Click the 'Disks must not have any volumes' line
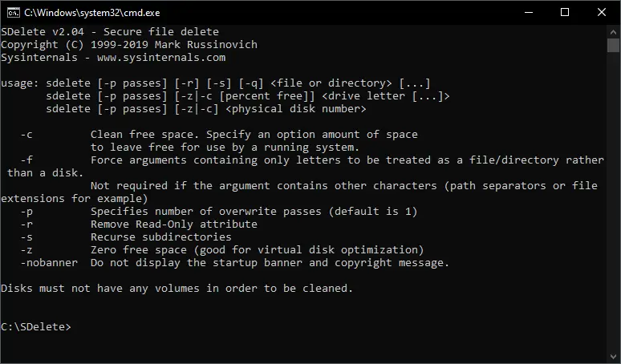Screen dimensions: 621x364 pos(177,289)
